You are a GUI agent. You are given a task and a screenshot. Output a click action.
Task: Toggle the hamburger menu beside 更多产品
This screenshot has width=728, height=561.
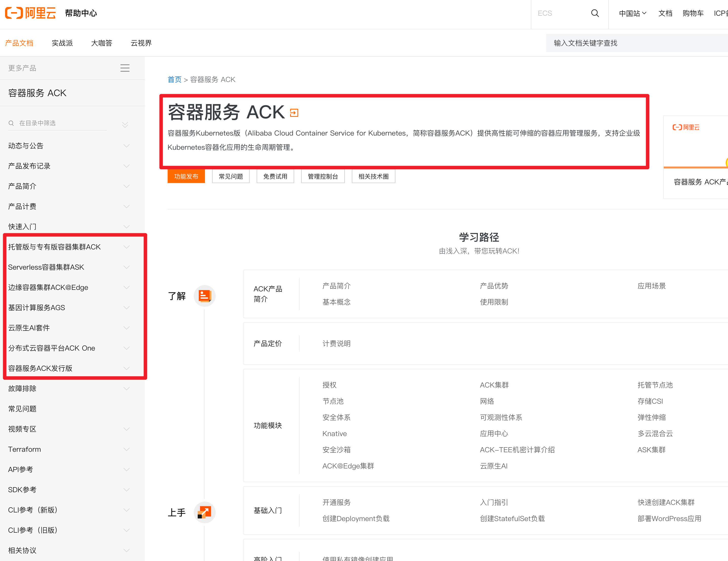(125, 68)
